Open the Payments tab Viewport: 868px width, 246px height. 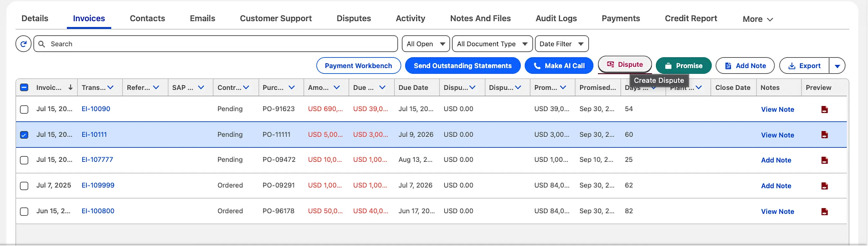click(x=620, y=19)
